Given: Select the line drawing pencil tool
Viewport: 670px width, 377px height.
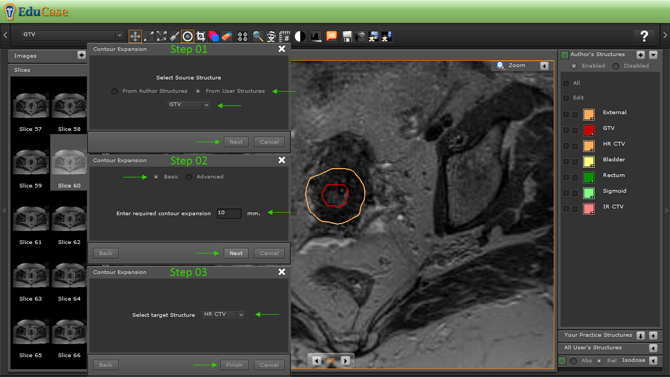Looking at the screenshot, I should [x=148, y=36].
